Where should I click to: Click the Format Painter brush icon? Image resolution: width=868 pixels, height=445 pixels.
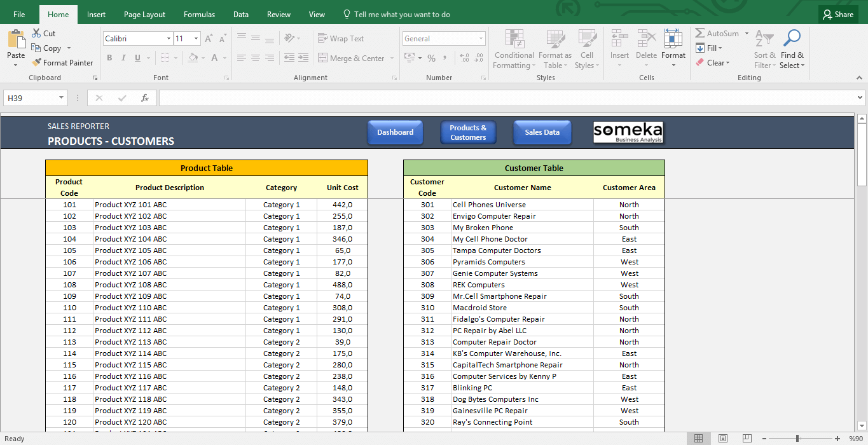36,63
